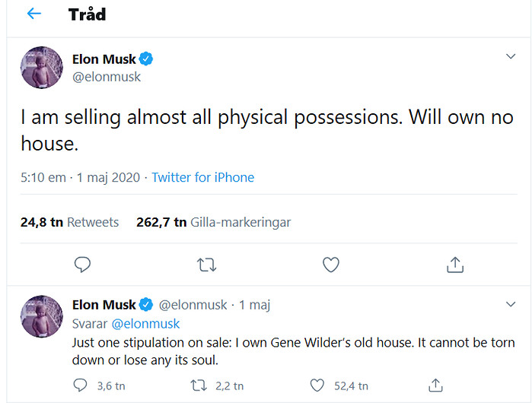Reply to the Gene Wilder tweet
Image resolution: width=532 pixels, height=403 pixels.
80,386
